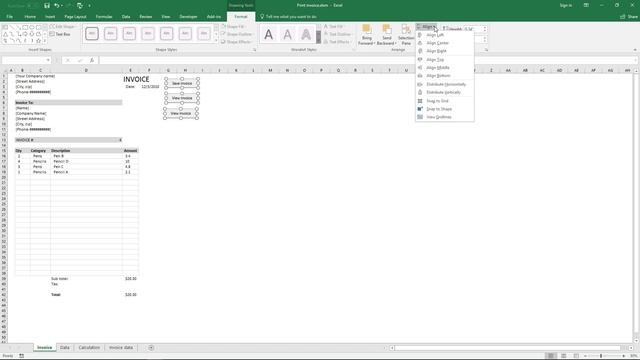640x360 pixels.
Task: Switch to the Page Layout ribbon tab
Action: [x=75, y=17]
